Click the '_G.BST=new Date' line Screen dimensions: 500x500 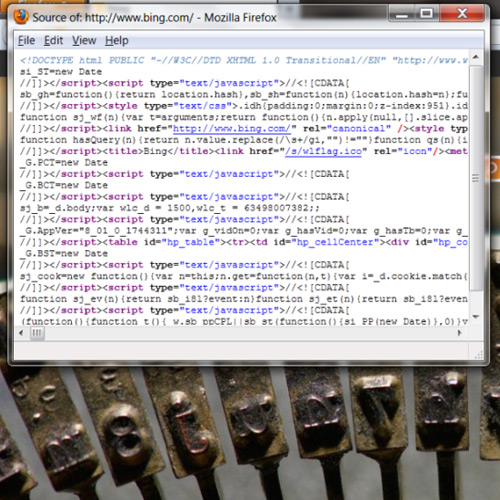click(x=64, y=254)
